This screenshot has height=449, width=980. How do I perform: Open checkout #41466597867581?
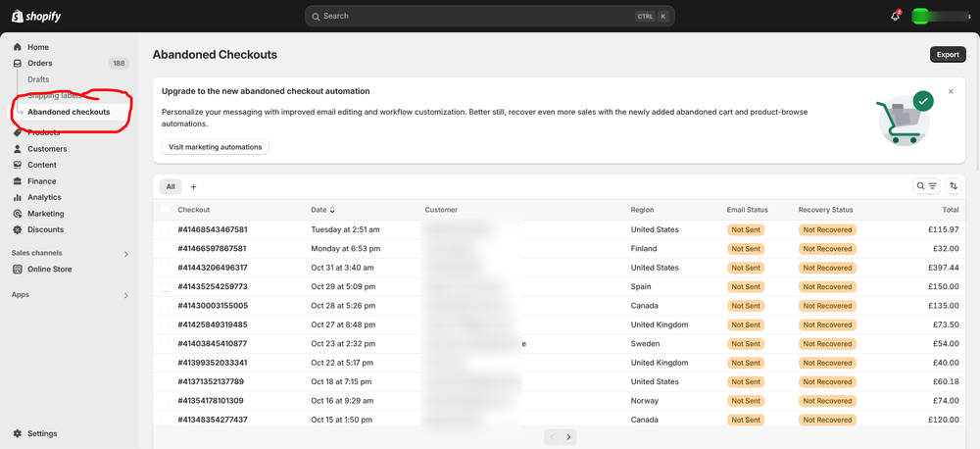[x=212, y=248]
